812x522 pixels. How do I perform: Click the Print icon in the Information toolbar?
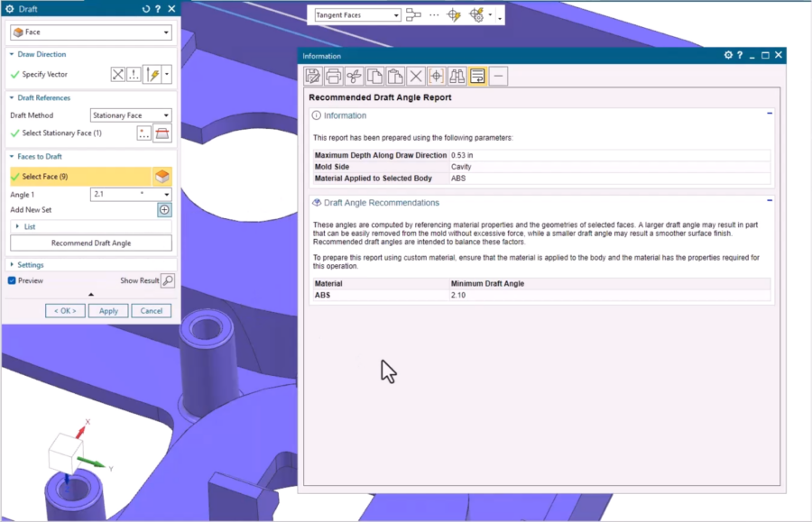point(333,76)
